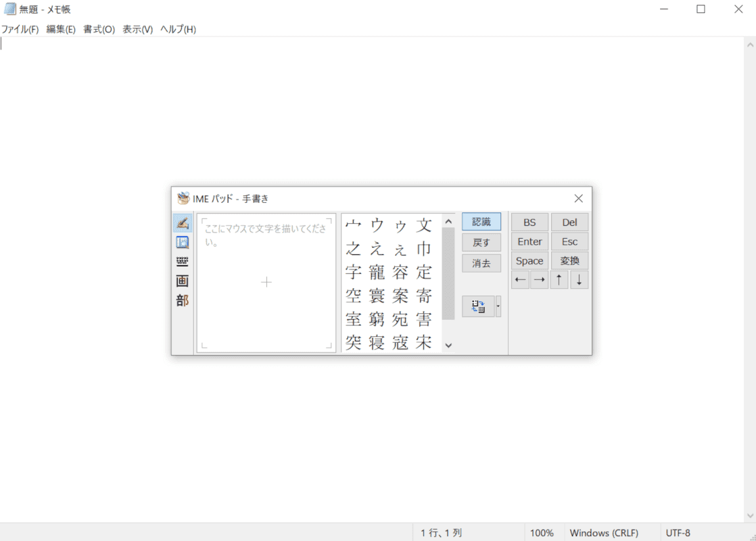Open the ヘルプ(H) menu
Image resolution: width=756 pixels, height=541 pixels.
point(178,29)
